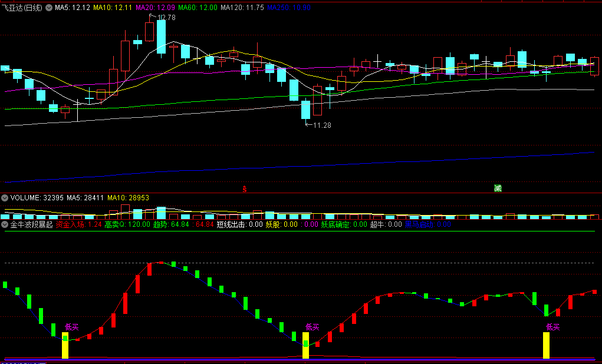Select the MA60: 12.00 label
Viewport: 602px width, 364px height.
(x=198, y=7)
